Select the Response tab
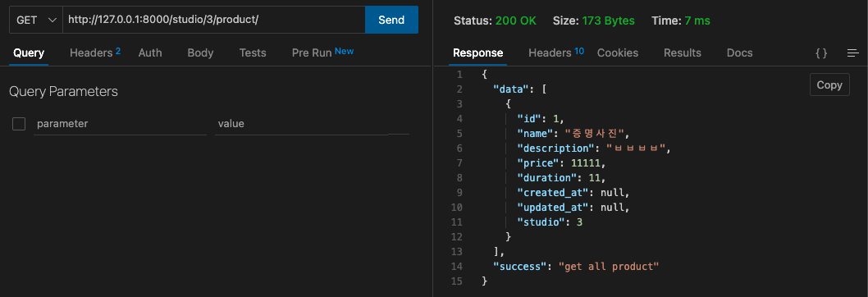This screenshot has width=868, height=297. (x=477, y=53)
